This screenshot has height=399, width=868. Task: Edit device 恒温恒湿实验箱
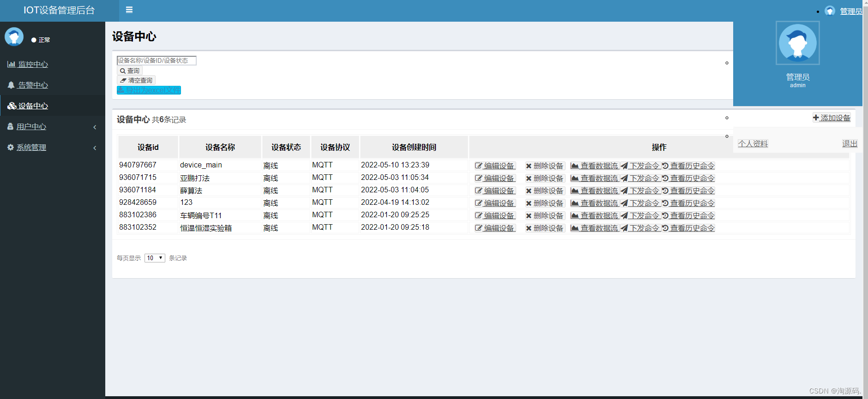coord(495,228)
